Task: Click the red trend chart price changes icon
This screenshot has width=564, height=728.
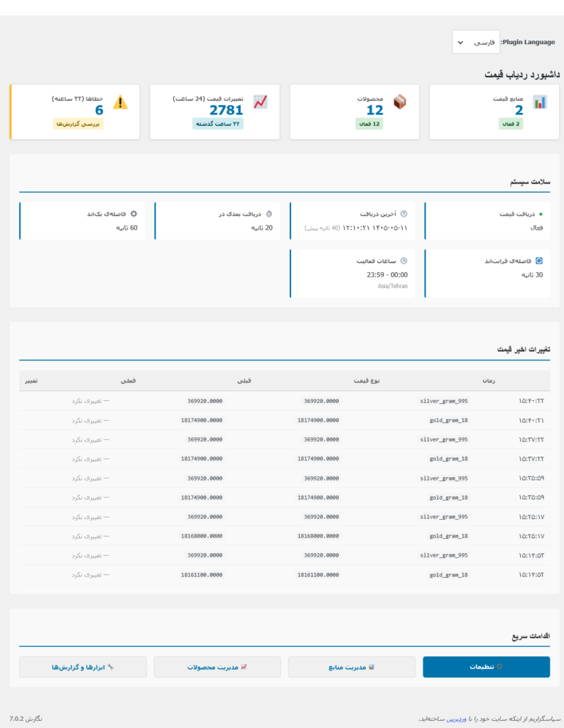Action: tap(260, 102)
